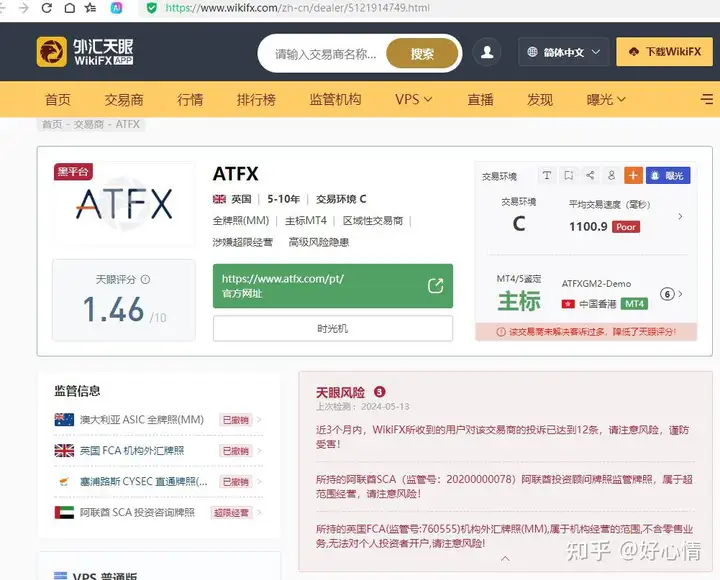Click the broker name search field
Viewport: 720px width, 580px height.
(326, 54)
